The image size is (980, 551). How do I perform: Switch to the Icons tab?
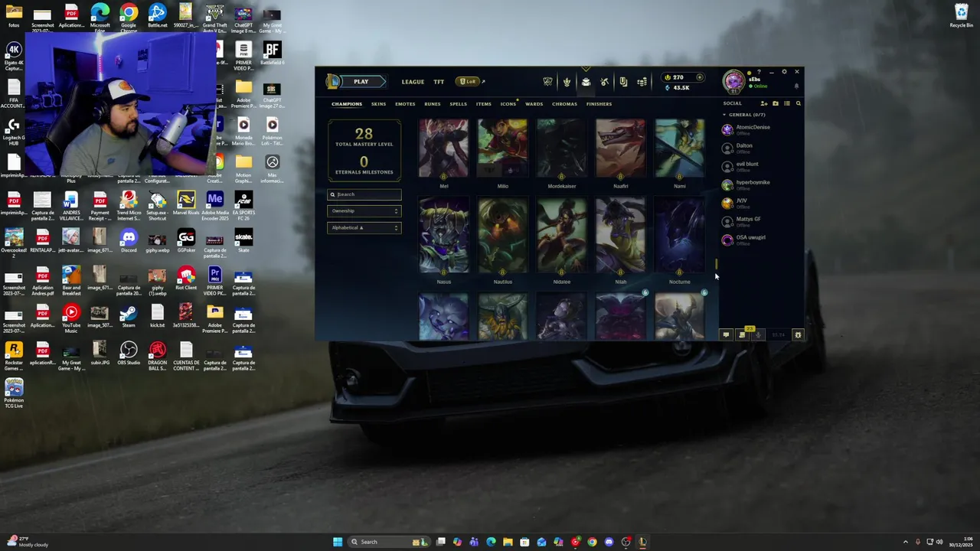508,104
